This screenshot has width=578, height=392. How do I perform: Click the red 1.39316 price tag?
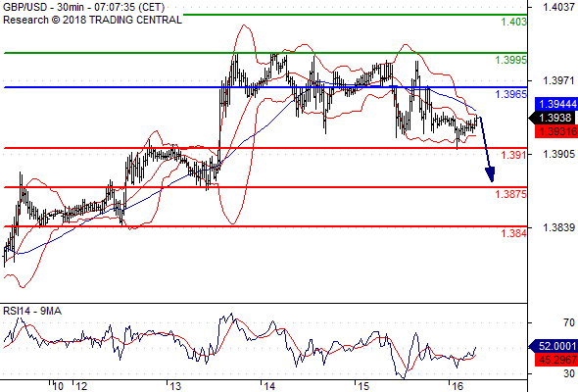[x=556, y=131]
